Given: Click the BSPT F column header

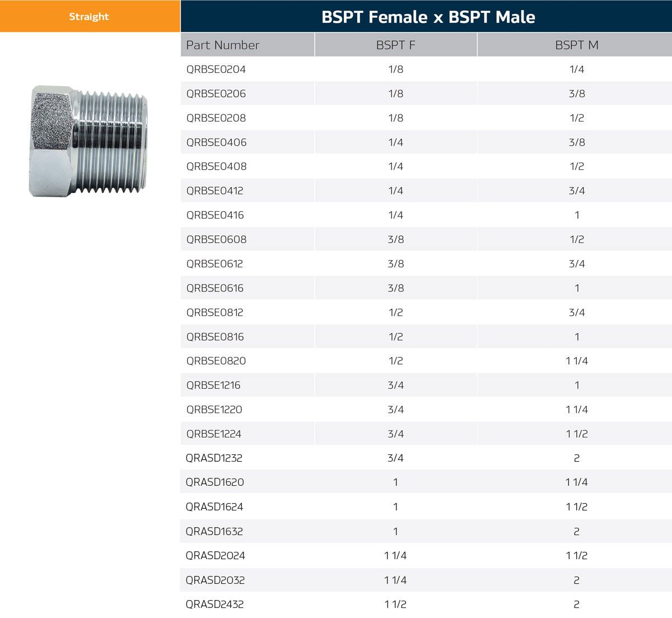Looking at the screenshot, I should pos(395,45).
